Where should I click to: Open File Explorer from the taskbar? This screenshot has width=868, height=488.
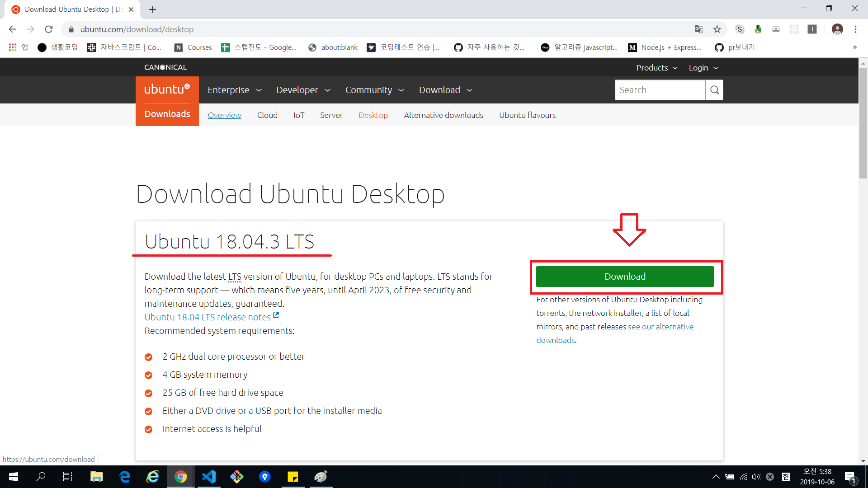click(96, 477)
